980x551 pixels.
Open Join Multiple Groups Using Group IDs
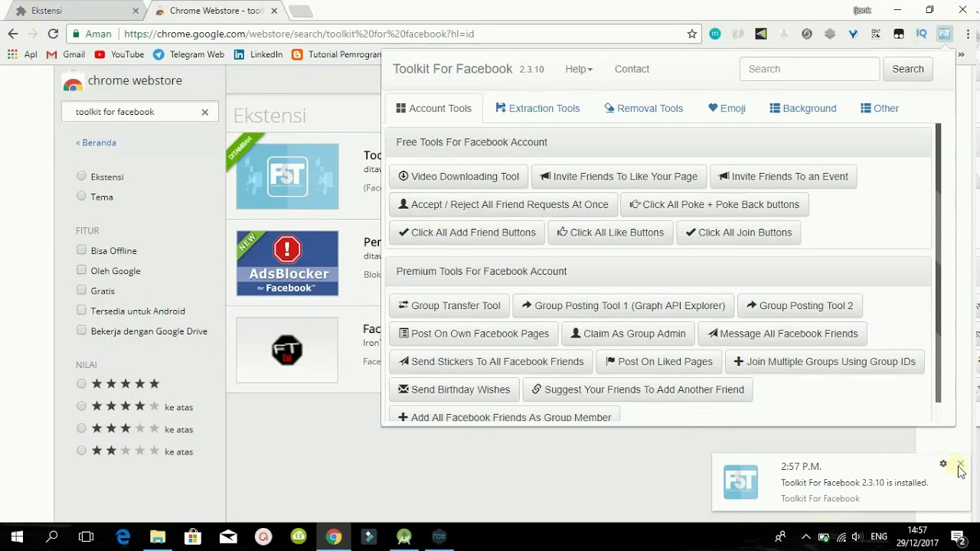pos(825,362)
